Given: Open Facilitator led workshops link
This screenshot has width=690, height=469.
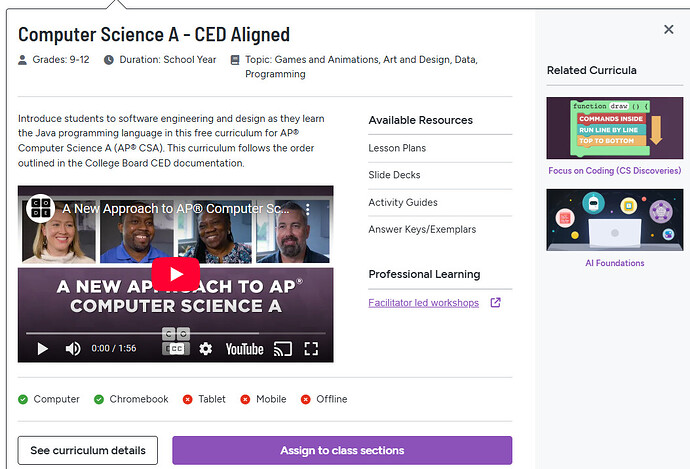Looking at the screenshot, I should (x=423, y=303).
